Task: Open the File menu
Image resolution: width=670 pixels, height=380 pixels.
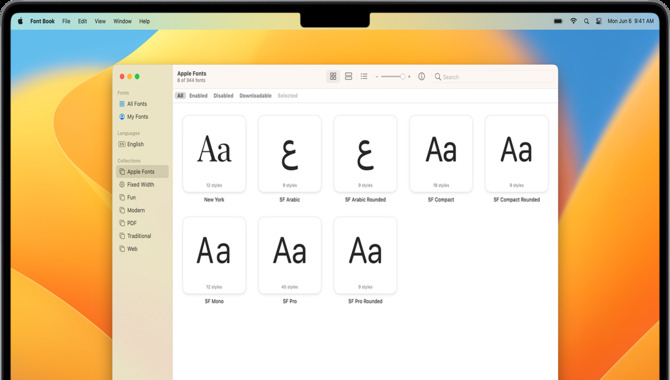Action: (x=66, y=21)
